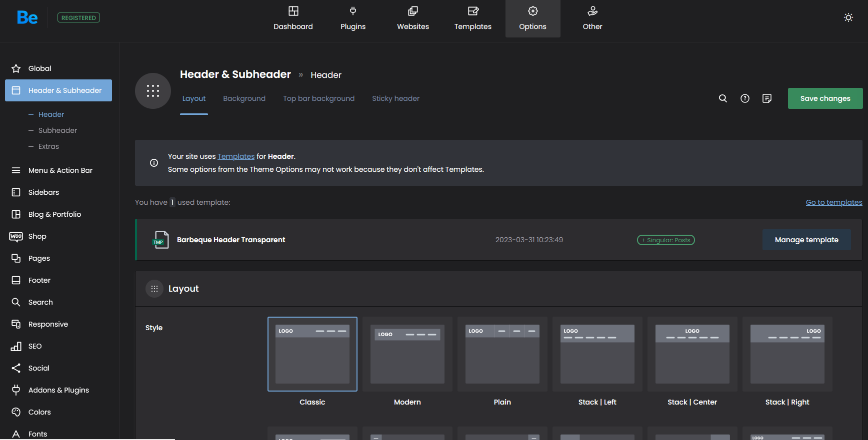Select Header & Subheader in the sidebar
868x440 pixels.
(x=58, y=90)
